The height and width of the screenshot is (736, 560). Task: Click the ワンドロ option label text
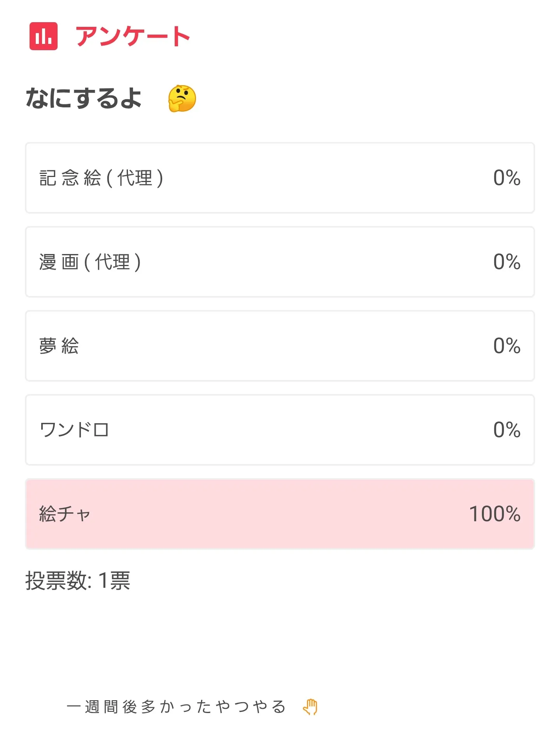point(74,430)
